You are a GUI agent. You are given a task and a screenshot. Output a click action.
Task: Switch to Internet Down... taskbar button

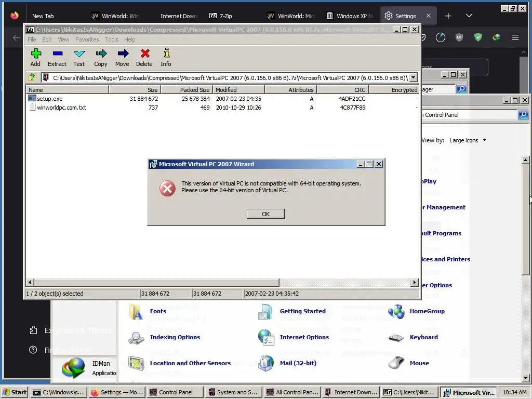[x=351, y=392]
